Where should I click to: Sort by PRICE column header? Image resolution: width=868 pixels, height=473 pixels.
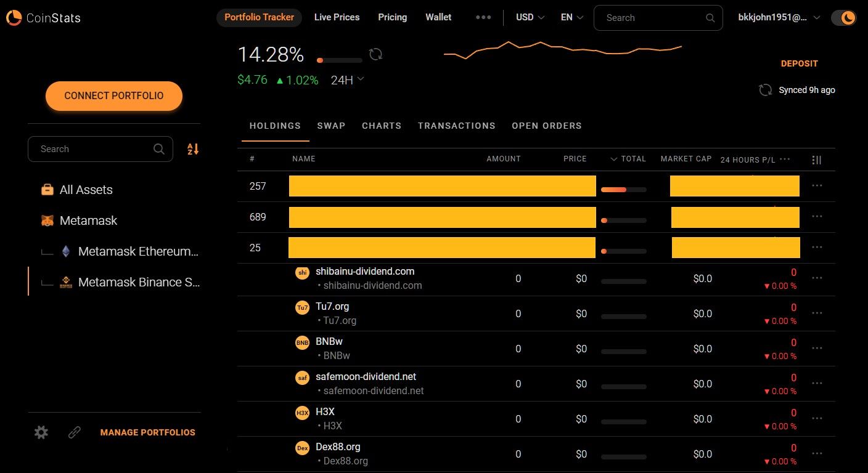(x=575, y=159)
